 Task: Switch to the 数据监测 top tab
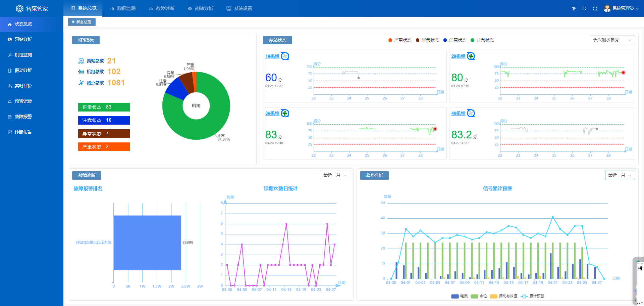pyautogui.click(x=123, y=8)
